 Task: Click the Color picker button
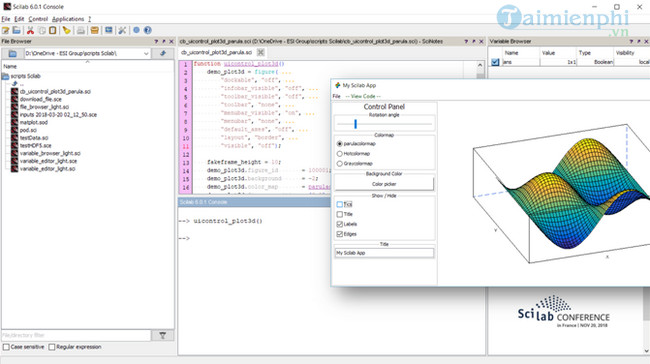click(x=384, y=184)
